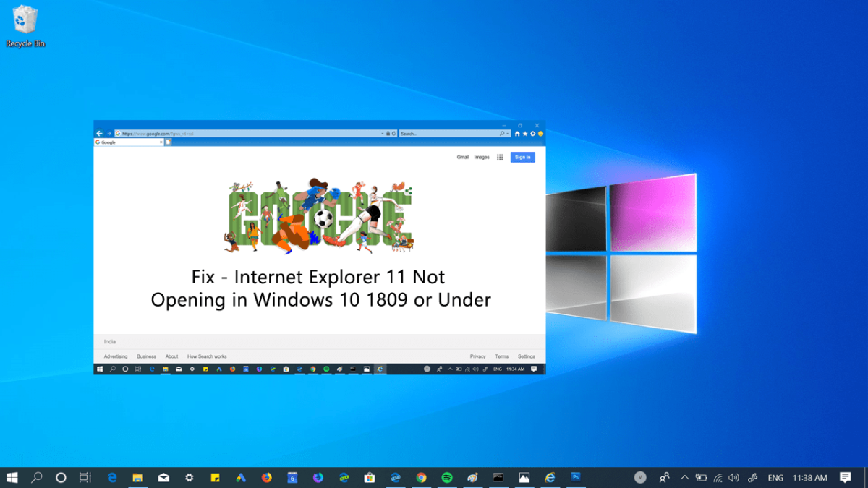The image size is (868, 488).
Task: Open a new tab in Internet Explorer
Action: 168,142
